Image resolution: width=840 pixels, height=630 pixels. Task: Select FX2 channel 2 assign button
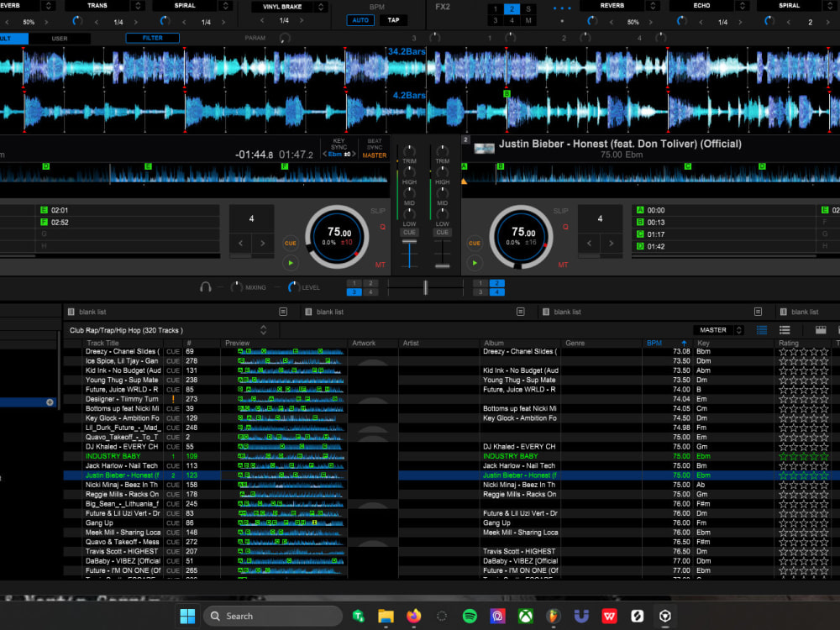[x=512, y=9]
